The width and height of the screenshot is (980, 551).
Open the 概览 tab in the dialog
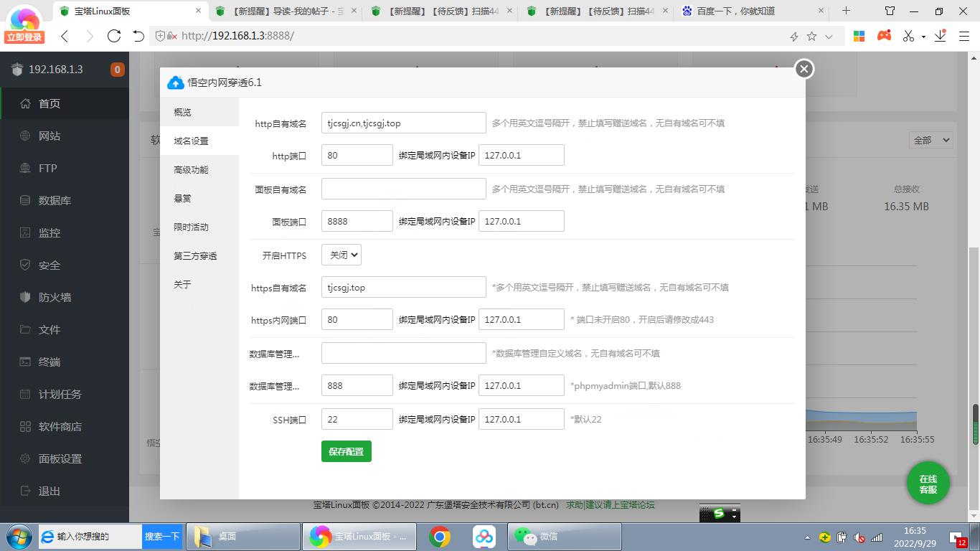(199, 112)
